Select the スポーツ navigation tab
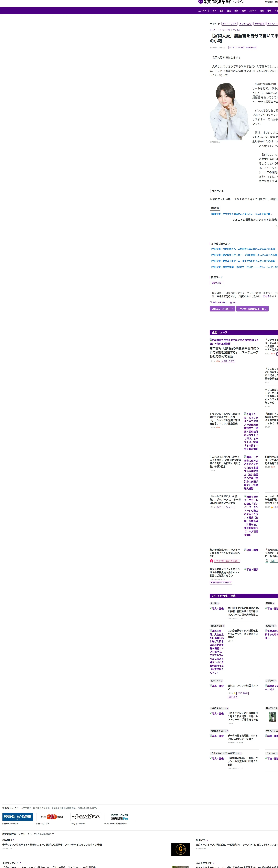 (252, 11)
